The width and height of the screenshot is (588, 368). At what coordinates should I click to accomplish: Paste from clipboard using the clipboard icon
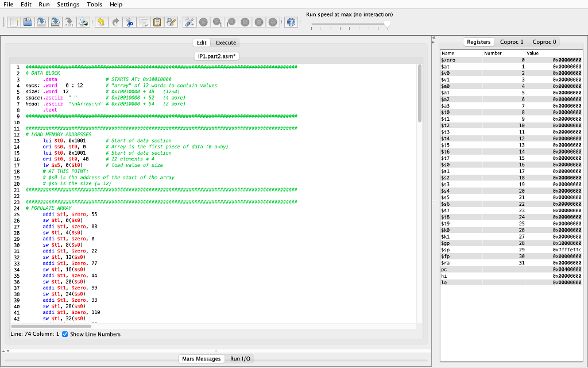157,22
